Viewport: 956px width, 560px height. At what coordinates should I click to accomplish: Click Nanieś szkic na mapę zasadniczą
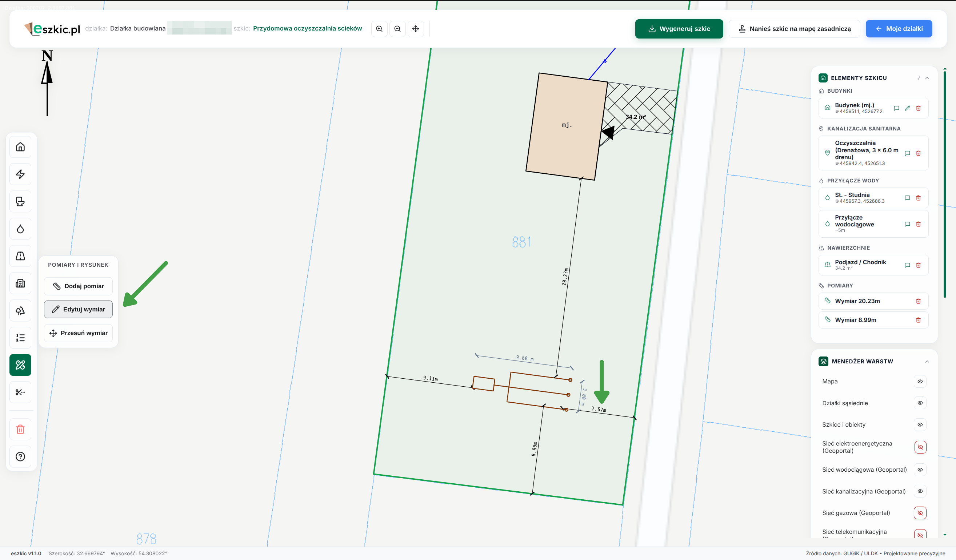click(795, 29)
